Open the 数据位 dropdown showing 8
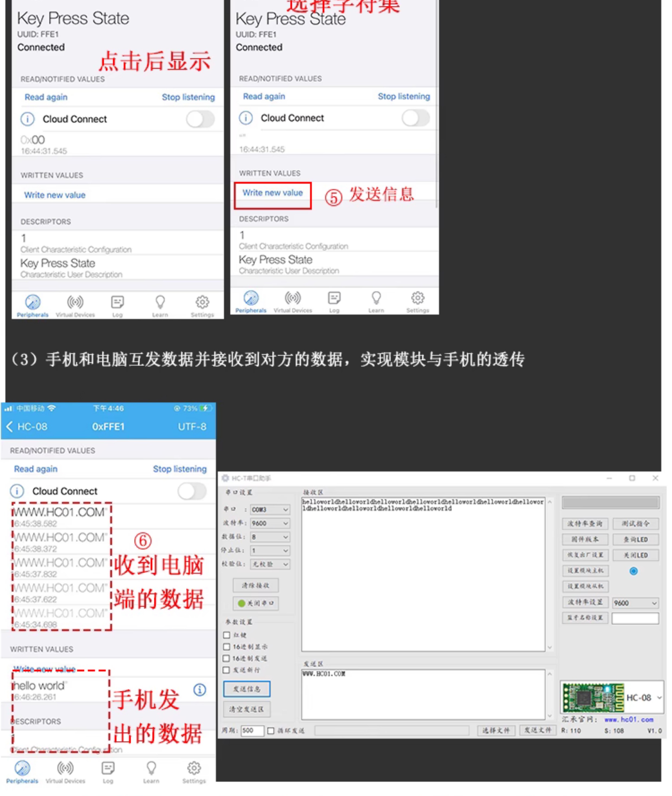The width and height of the screenshot is (672, 796). click(x=270, y=537)
